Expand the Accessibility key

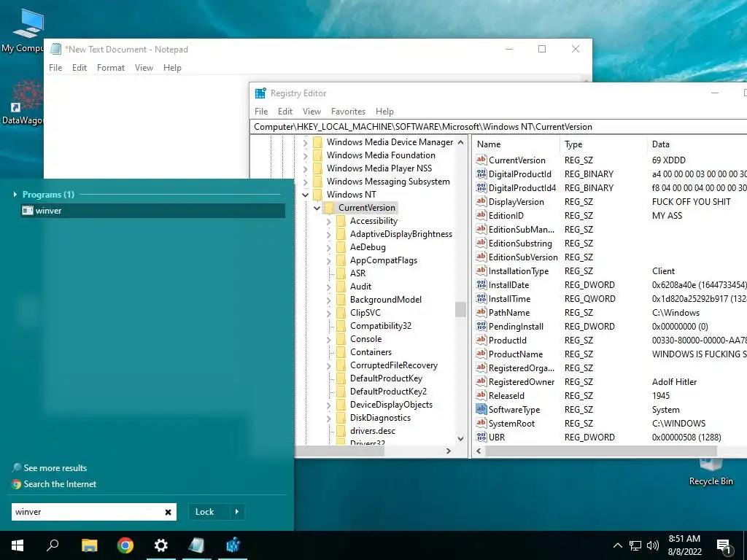coord(329,222)
